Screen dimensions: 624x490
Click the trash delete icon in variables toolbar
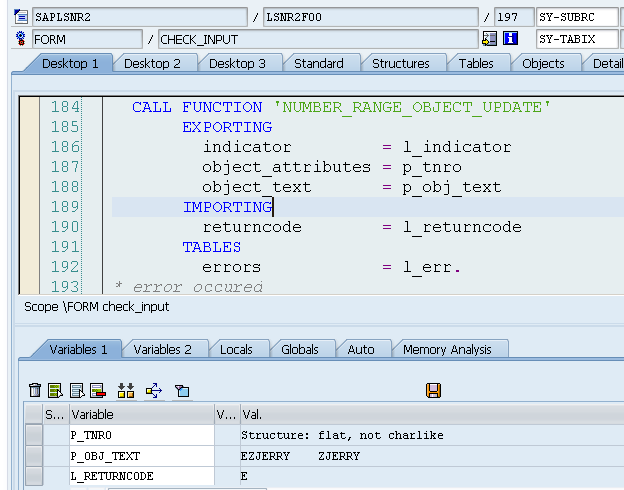35,390
